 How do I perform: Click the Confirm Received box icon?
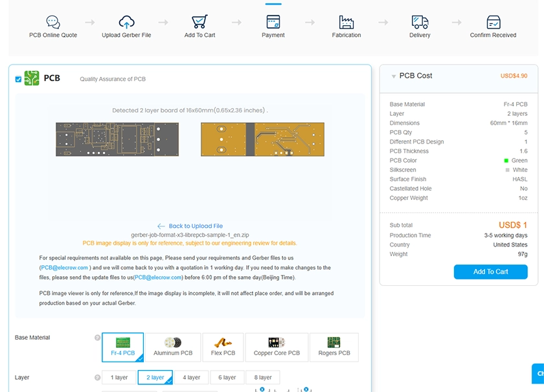point(493,22)
